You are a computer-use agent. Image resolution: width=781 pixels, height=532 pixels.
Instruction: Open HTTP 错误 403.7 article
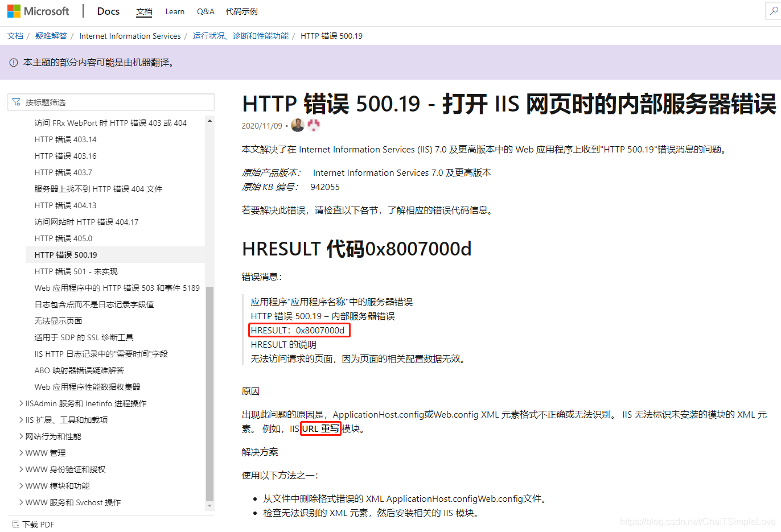63,172
